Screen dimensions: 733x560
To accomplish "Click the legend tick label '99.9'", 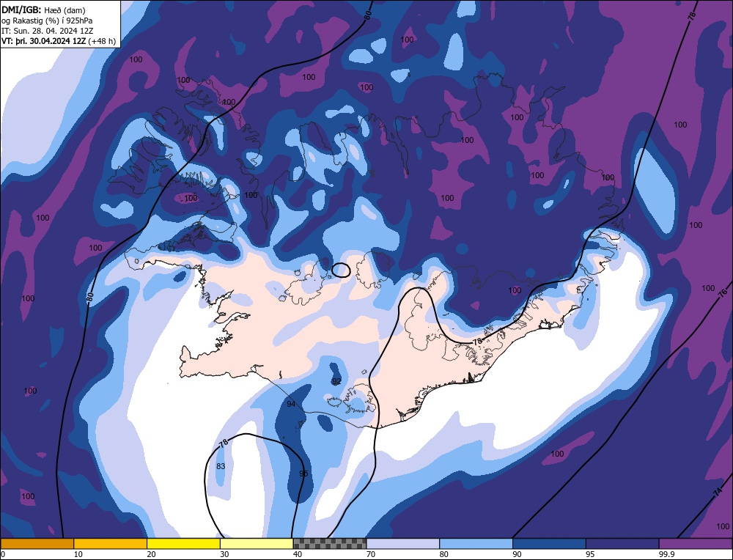I will pyautogui.click(x=666, y=554).
